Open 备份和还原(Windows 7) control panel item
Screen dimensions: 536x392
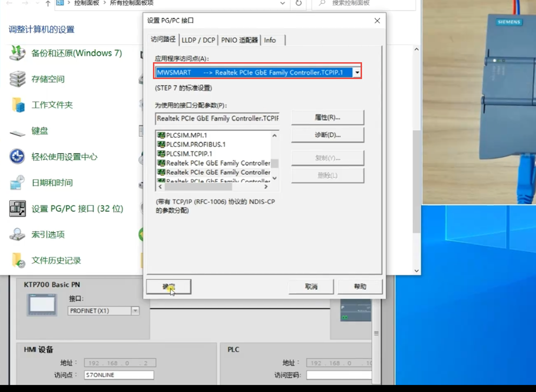tap(18, 53)
